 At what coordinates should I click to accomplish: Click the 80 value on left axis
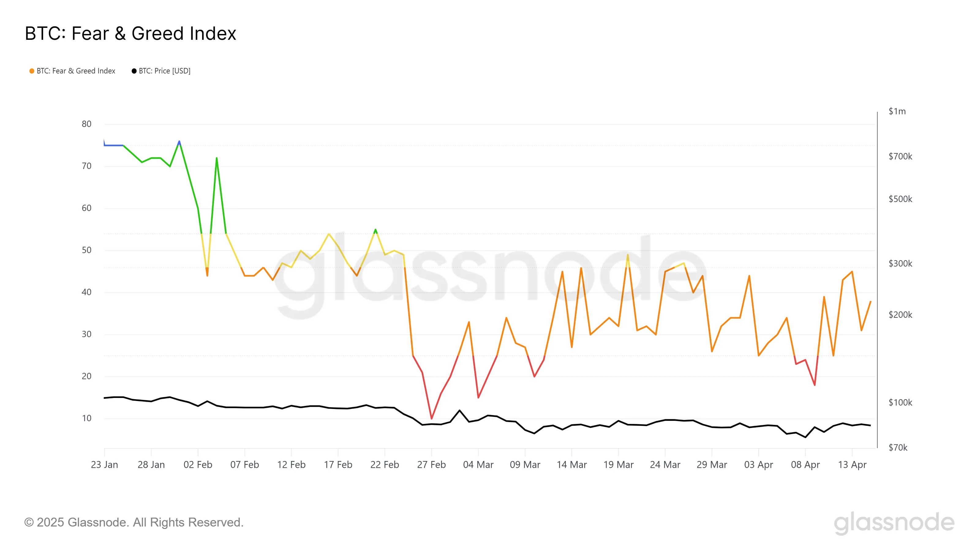tap(86, 124)
